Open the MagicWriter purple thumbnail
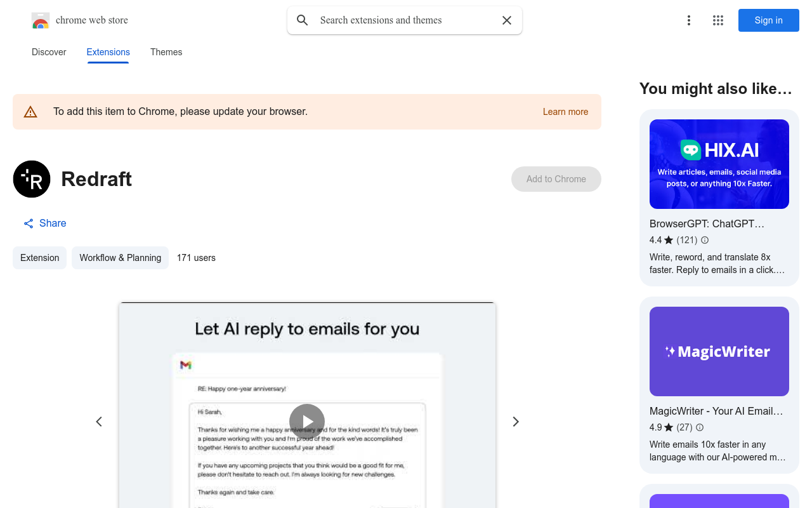The width and height of the screenshot is (812, 508). (719, 351)
